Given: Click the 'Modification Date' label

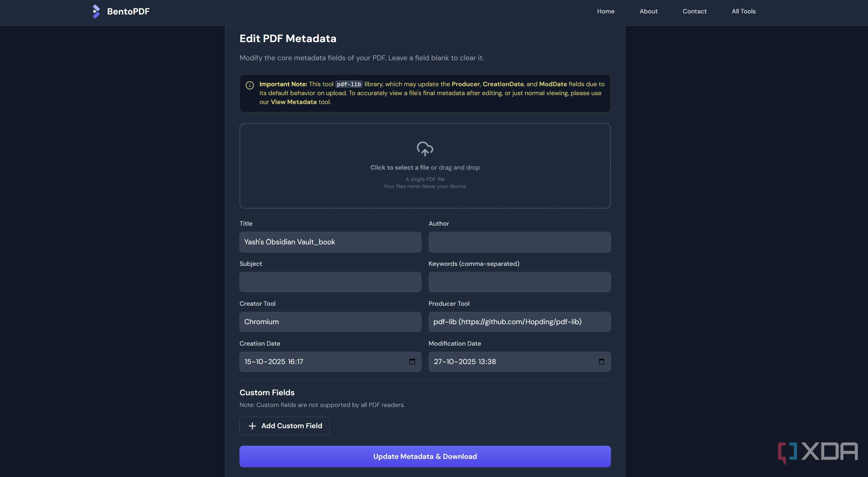Looking at the screenshot, I should pos(455,344).
